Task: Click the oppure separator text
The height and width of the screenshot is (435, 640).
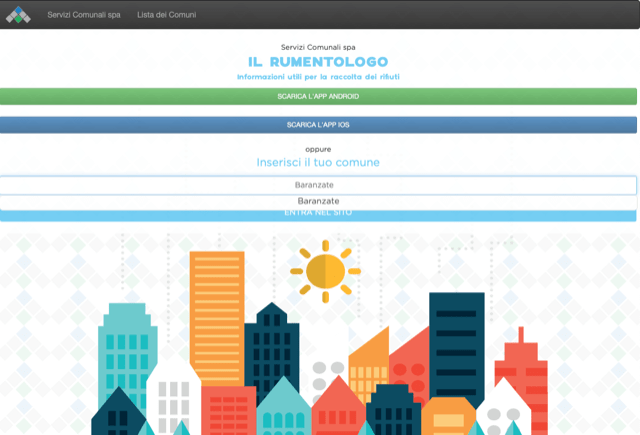Action: 318,148
